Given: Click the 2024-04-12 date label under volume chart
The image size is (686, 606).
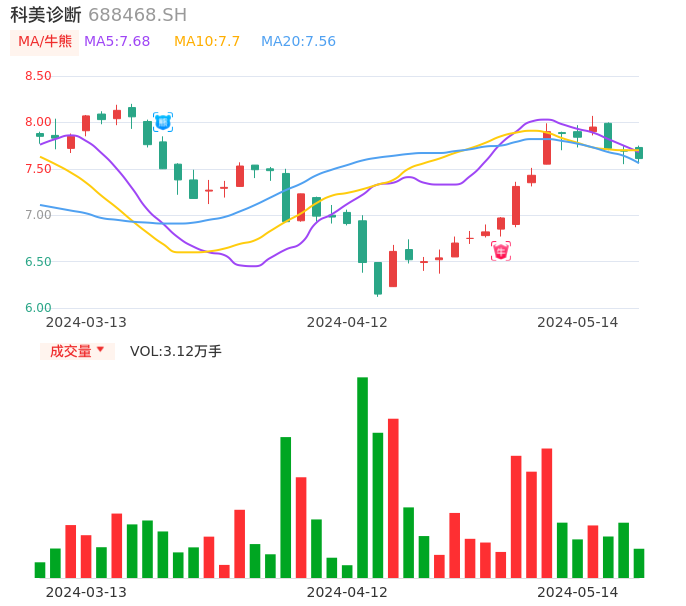Looking at the screenshot, I should 347,592.
